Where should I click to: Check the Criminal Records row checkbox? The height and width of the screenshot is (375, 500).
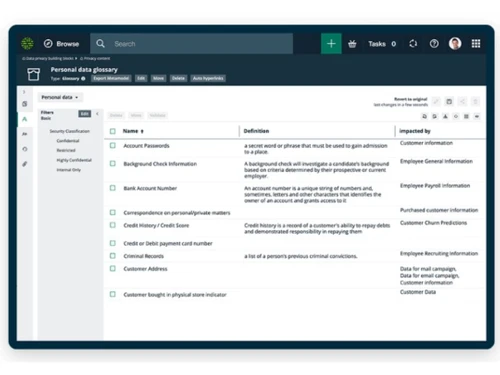(x=113, y=256)
